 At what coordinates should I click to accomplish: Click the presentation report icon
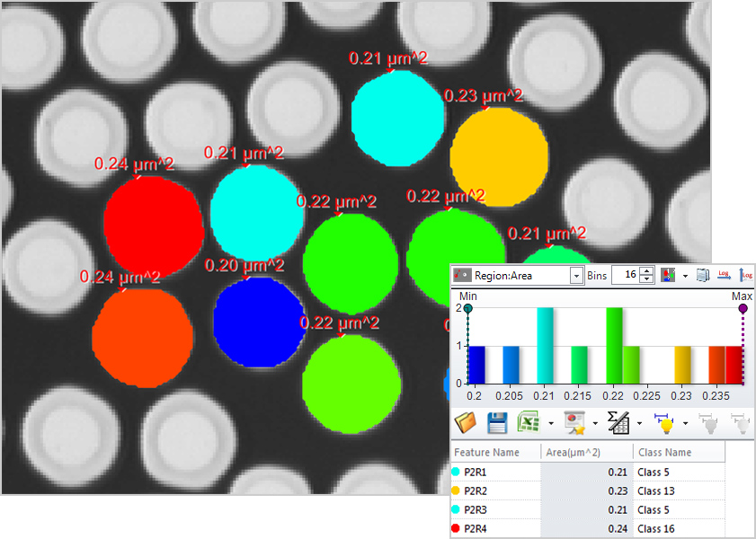tap(574, 421)
